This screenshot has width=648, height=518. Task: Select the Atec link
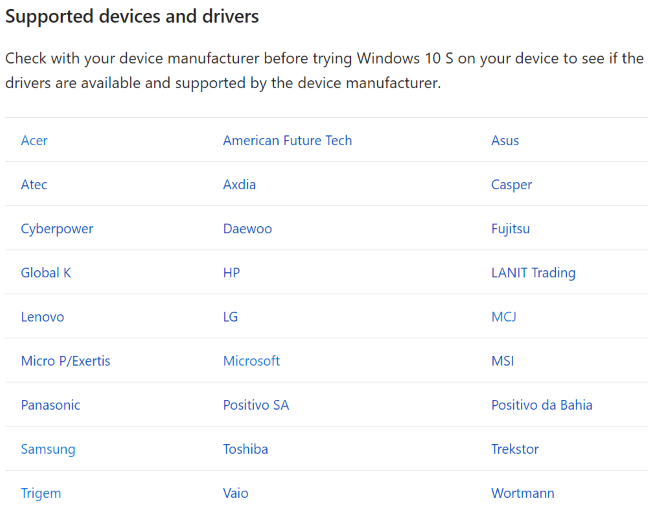click(34, 184)
